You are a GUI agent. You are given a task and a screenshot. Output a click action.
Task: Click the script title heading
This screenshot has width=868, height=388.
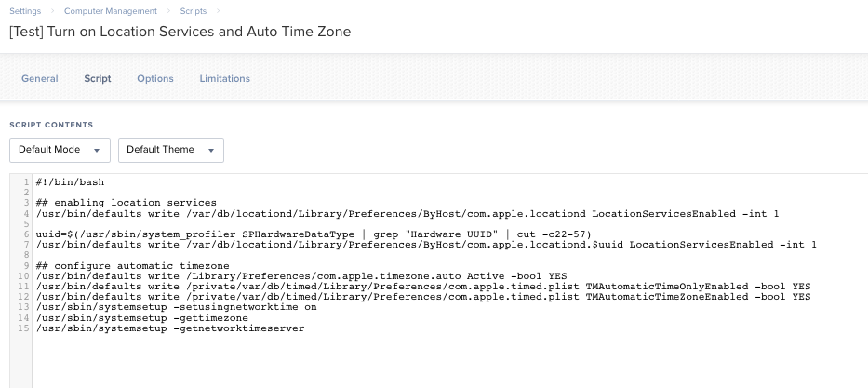point(180,32)
